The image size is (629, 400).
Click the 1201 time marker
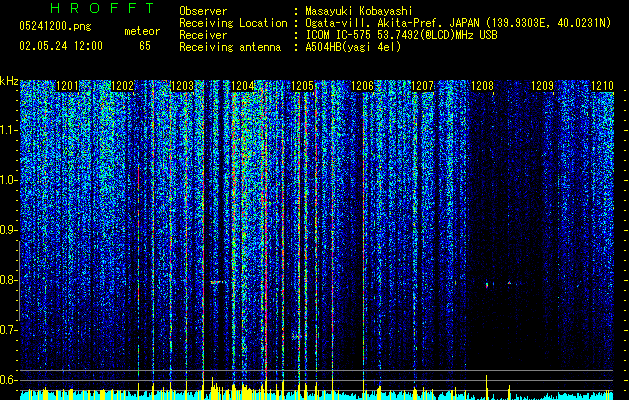click(x=67, y=86)
